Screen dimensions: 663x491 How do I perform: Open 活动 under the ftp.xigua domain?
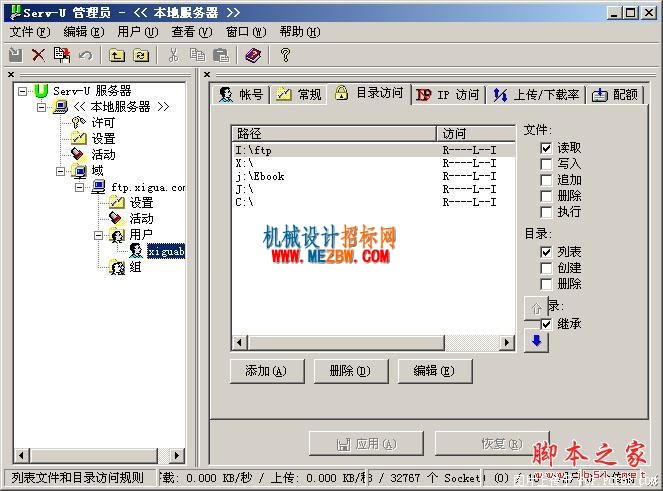pos(141,219)
